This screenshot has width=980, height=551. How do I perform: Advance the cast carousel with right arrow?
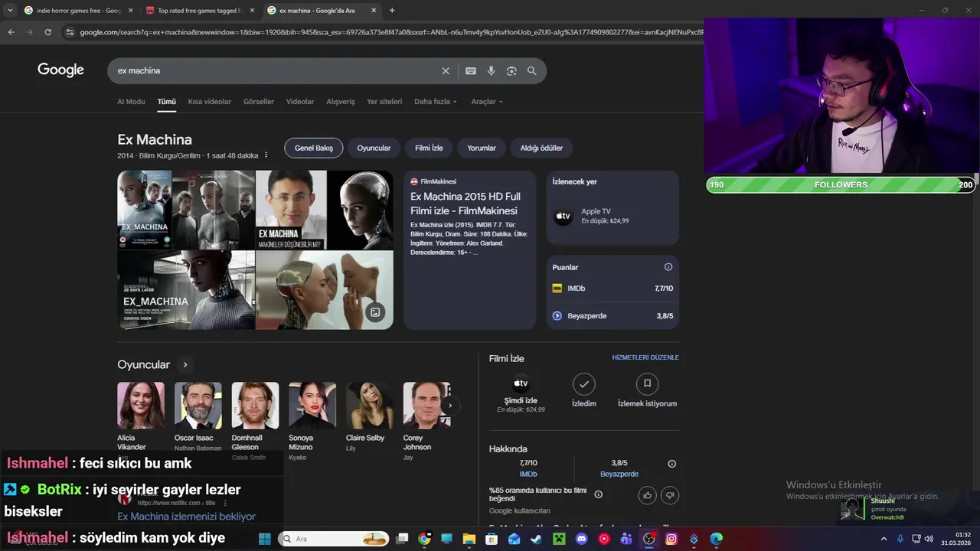point(450,406)
